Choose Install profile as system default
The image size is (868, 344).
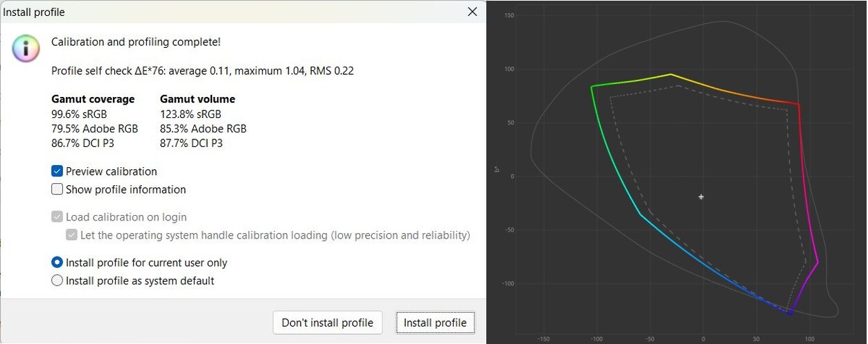57,281
